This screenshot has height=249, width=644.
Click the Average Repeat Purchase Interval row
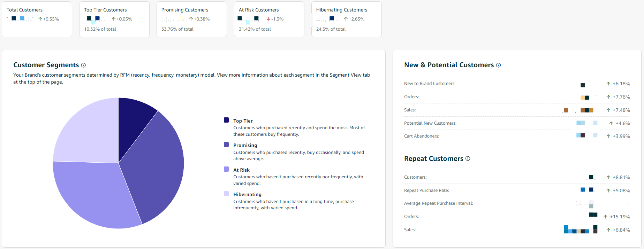[x=517, y=203]
